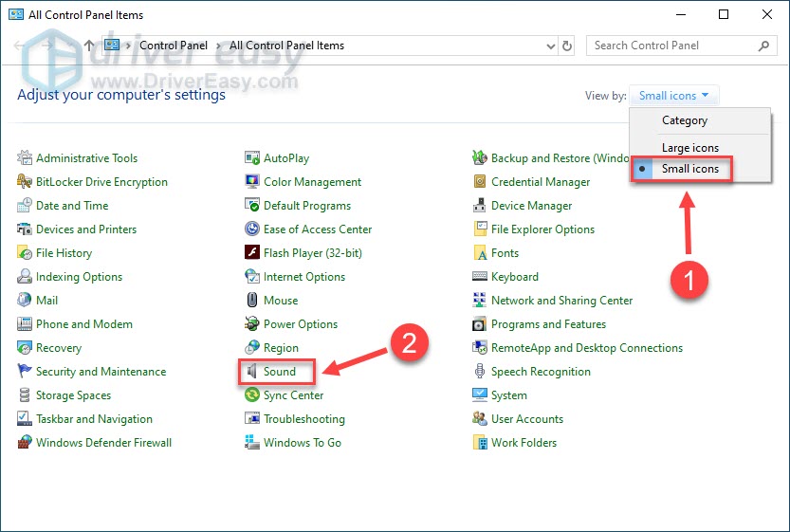790x532 pixels.
Task: Switch view to Large icons
Action: [689, 148]
